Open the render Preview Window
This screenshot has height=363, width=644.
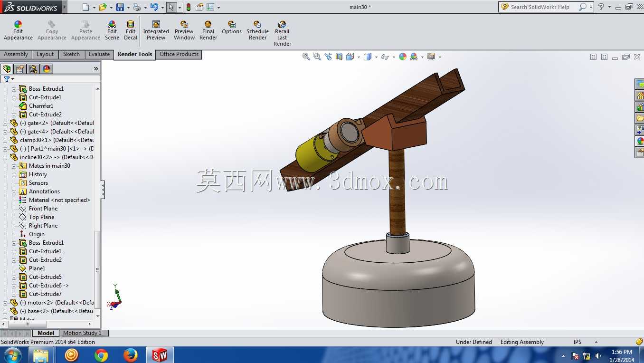[184, 30]
